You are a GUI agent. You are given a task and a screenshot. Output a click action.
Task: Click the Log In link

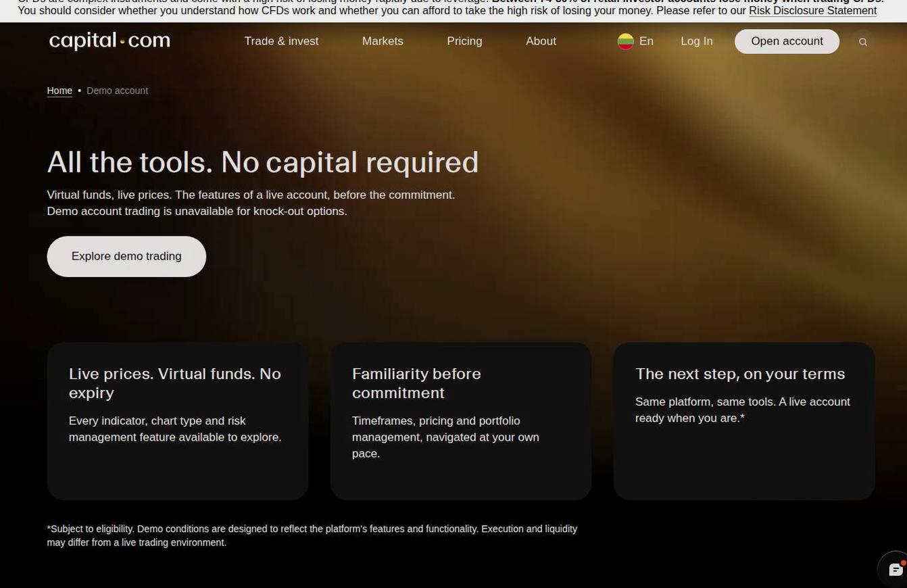coord(696,41)
